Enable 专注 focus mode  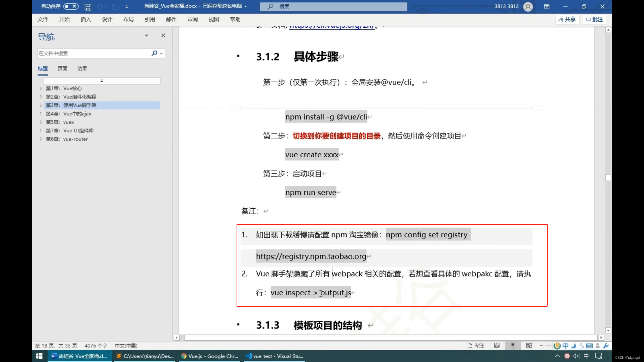pyautogui.click(x=476, y=345)
